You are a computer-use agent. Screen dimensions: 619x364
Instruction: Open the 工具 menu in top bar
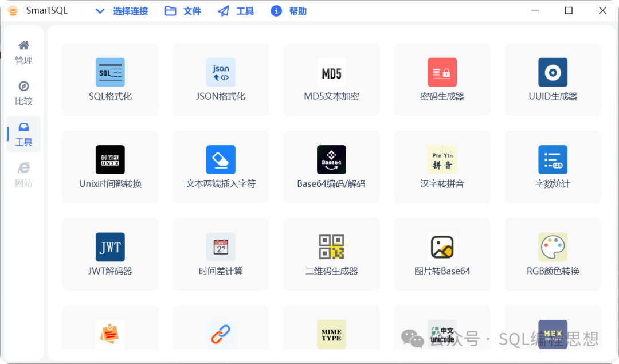[x=236, y=11]
